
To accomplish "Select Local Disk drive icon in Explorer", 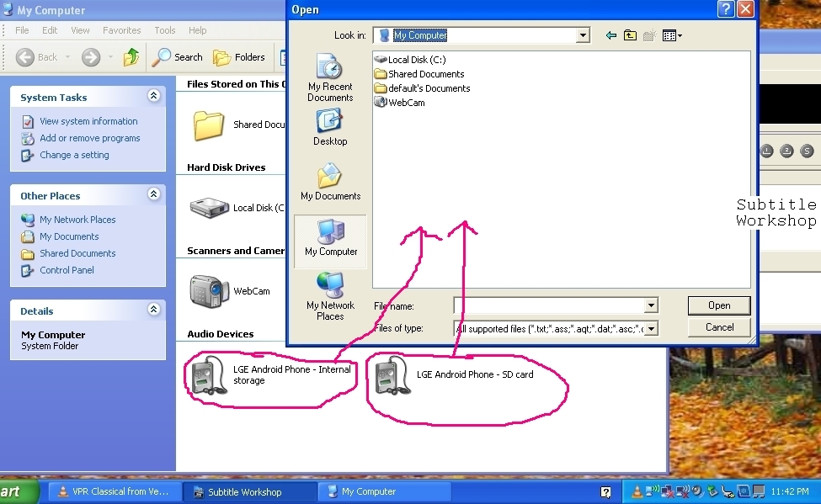I will [210, 208].
